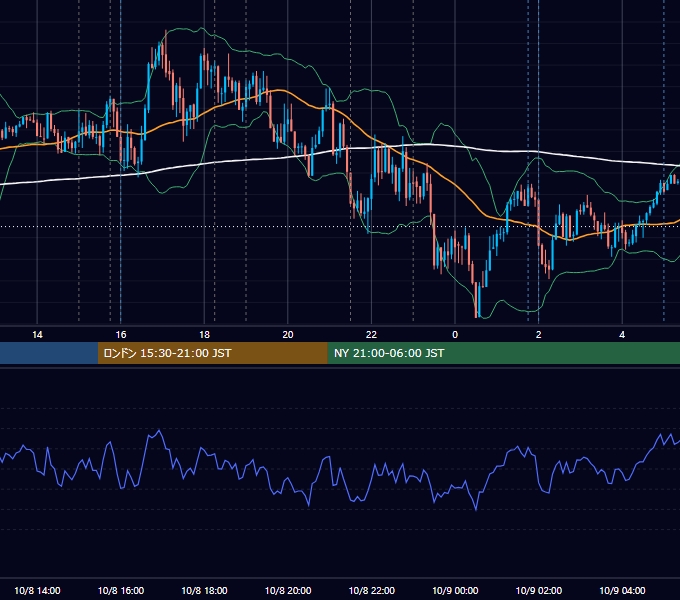
Task: Click the 4 hour label on chart axis
Action: point(622,335)
